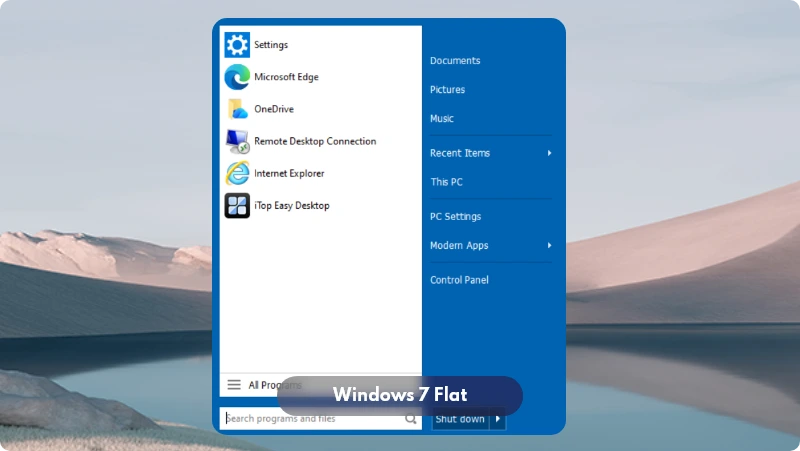Open Settings via the gear icon
800x451 pixels.
237,45
